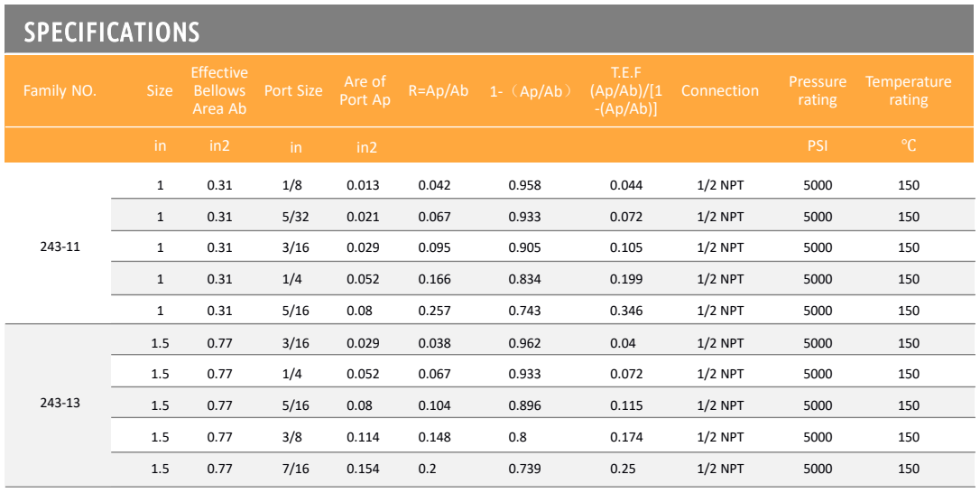Select the Port Size column header
980x493 pixels.
click(293, 90)
